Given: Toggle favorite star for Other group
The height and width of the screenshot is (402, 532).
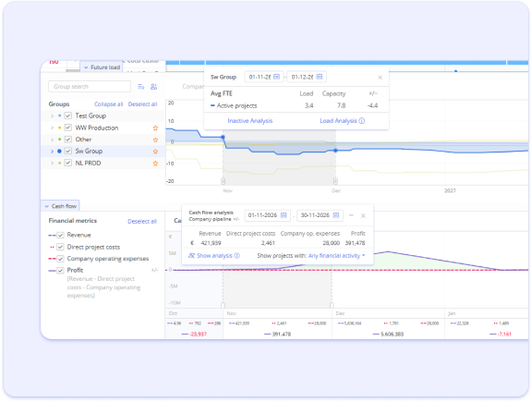Looking at the screenshot, I should point(155,140).
